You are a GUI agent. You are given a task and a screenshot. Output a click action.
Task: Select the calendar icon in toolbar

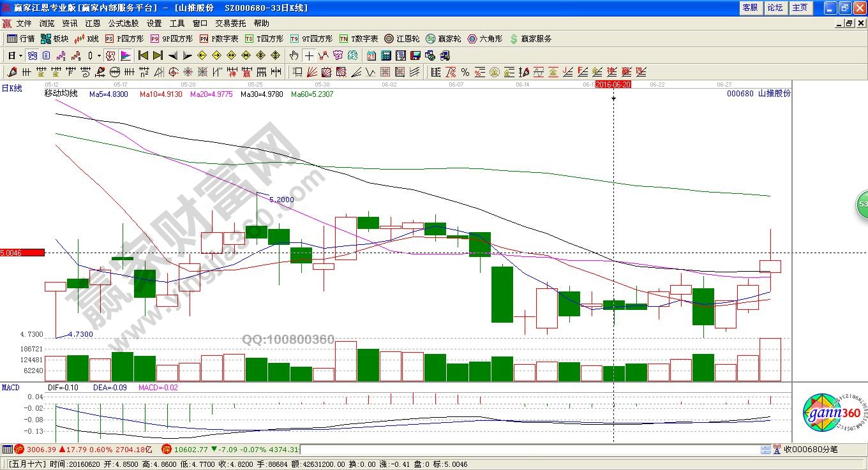371,55
